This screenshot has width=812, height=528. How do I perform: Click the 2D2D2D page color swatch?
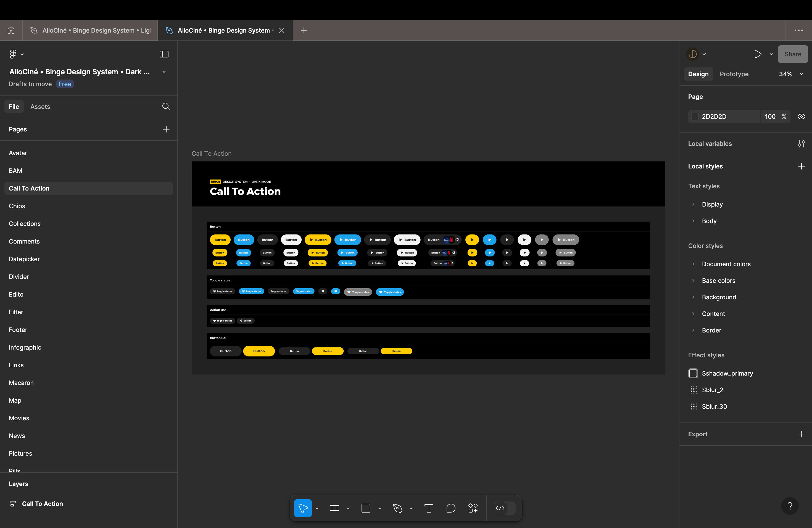click(x=695, y=117)
